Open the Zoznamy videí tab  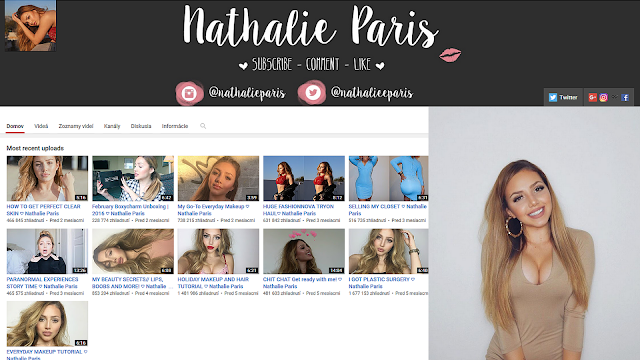pos(76,126)
